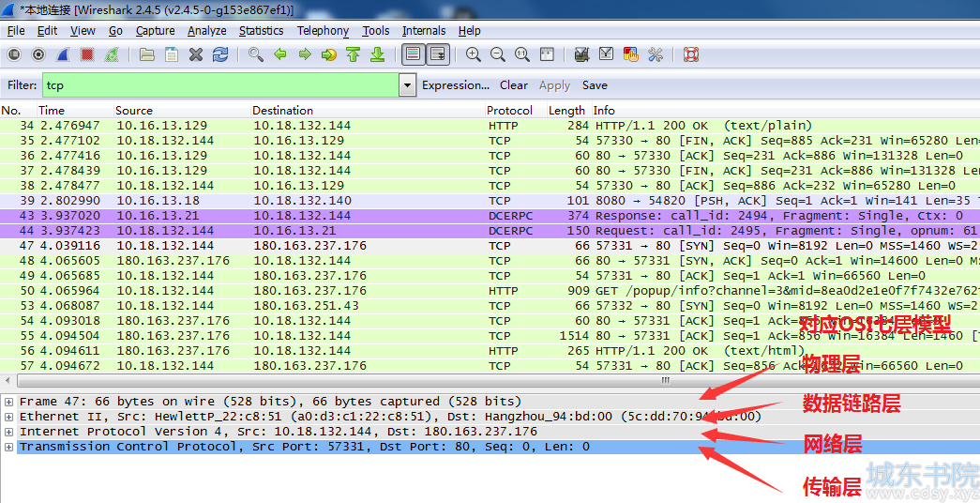
Task: Open the File menu
Action: pyautogui.click(x=16, y=31)
